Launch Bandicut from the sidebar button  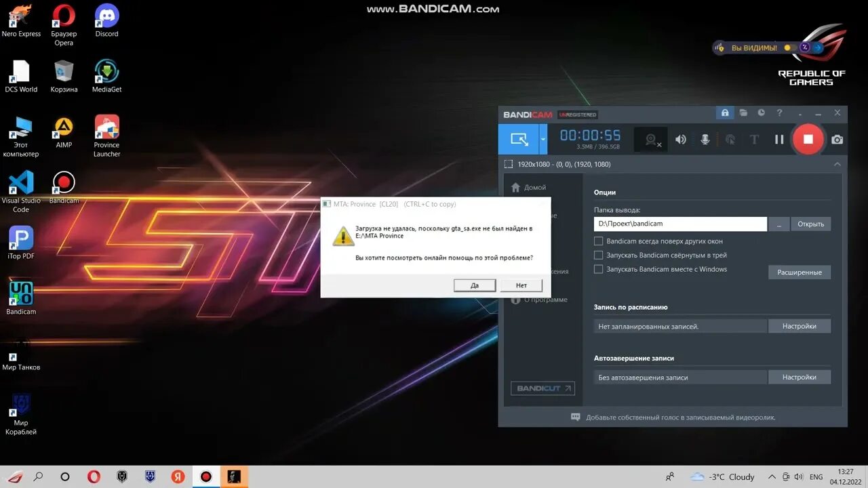click(x=542, y=388)
